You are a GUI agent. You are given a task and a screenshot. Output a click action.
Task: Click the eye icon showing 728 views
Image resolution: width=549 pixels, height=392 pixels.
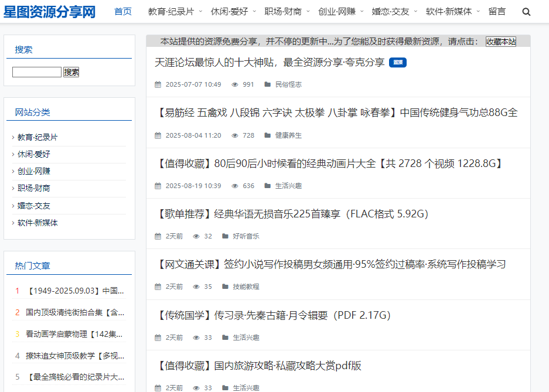(x=234, y=135)
